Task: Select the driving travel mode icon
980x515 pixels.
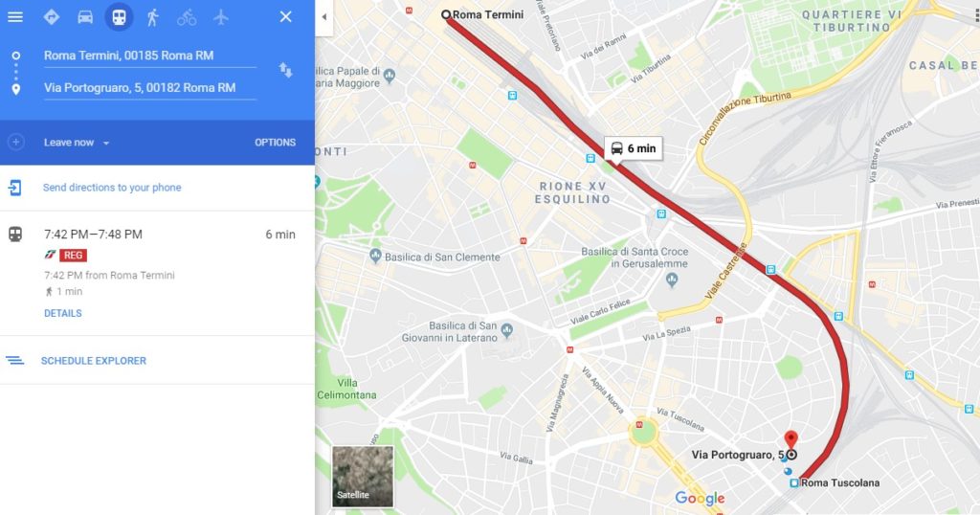Action: [85, 17]
